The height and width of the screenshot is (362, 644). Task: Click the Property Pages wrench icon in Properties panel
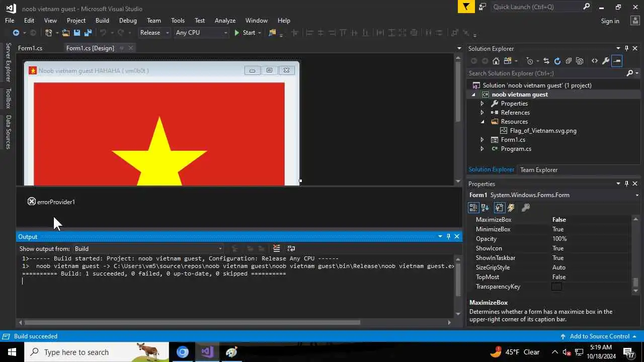526,208
